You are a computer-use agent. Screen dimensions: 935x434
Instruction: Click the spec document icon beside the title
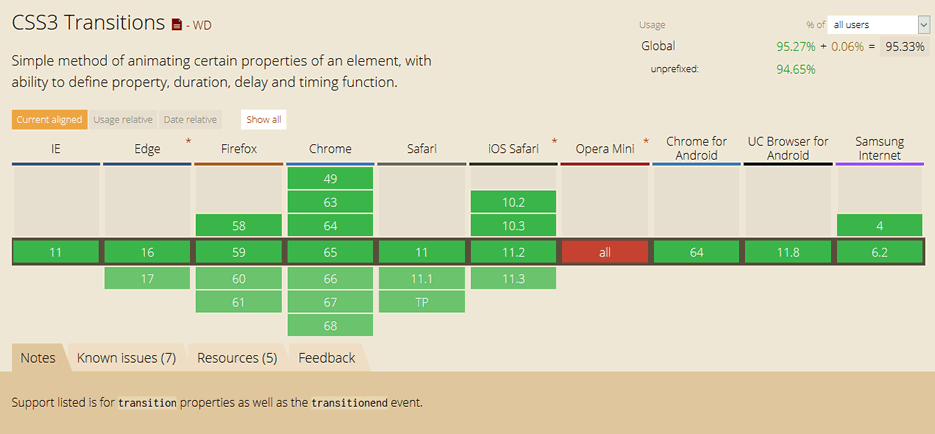177,24
